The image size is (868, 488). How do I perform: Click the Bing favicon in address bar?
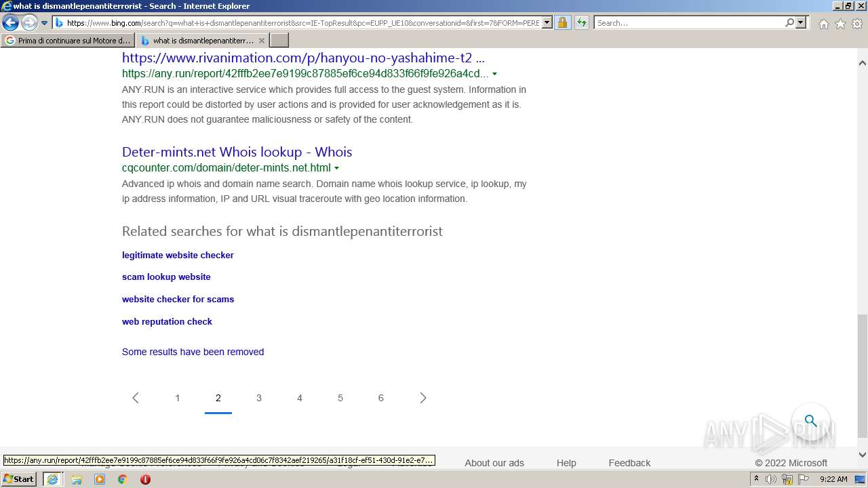coord(59,23)
